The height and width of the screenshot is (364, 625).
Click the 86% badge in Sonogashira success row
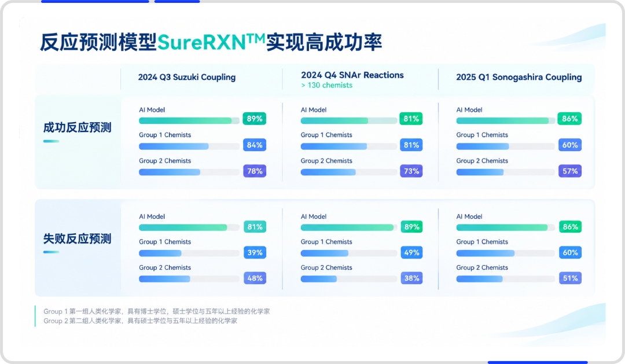(x=569, y=119)
